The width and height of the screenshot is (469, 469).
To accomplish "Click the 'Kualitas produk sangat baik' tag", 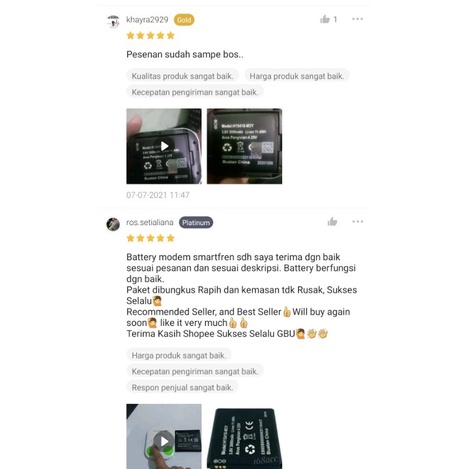I will click(x=182, y=76).
